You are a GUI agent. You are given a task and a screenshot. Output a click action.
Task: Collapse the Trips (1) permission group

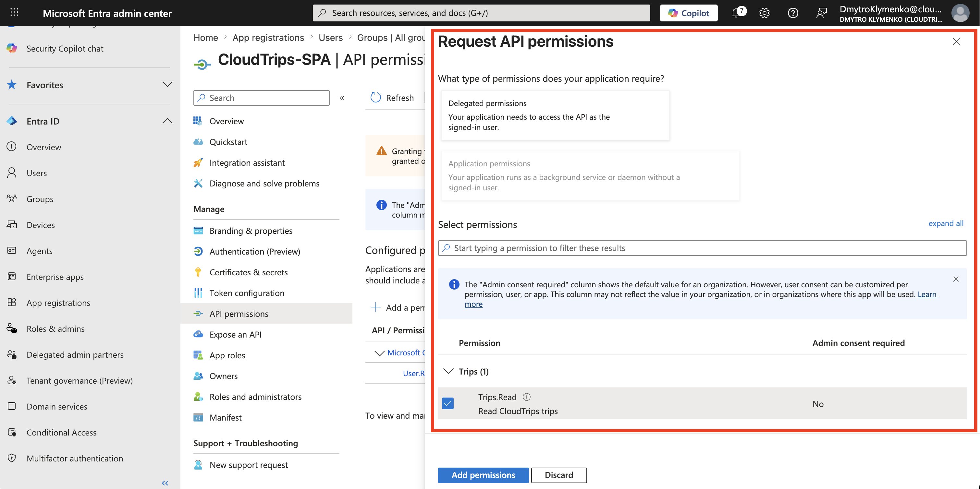448,371
